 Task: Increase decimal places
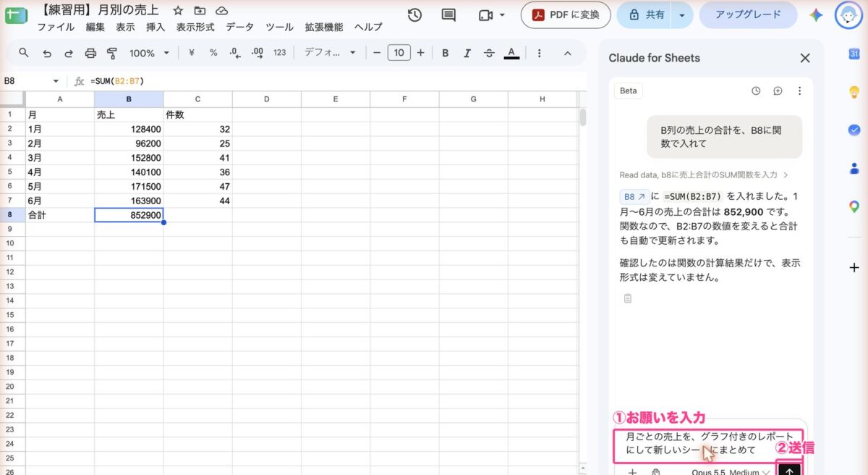(x=257, y=53)
